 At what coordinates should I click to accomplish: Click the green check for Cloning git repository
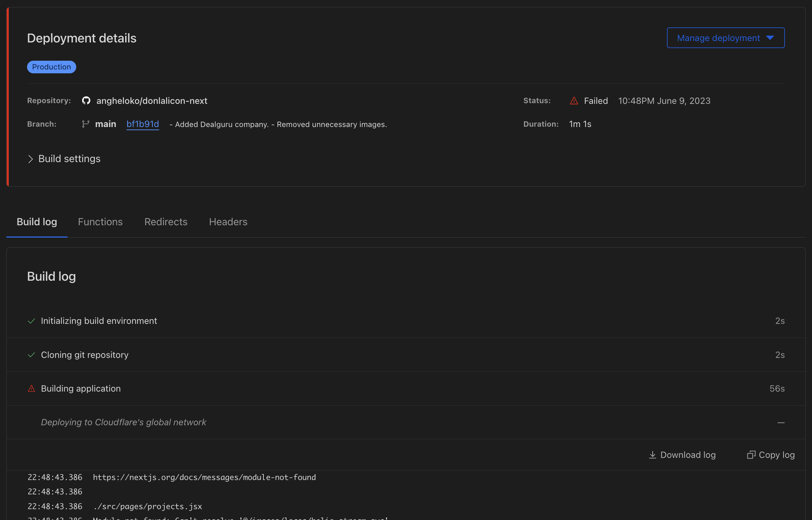coord(32,355)
